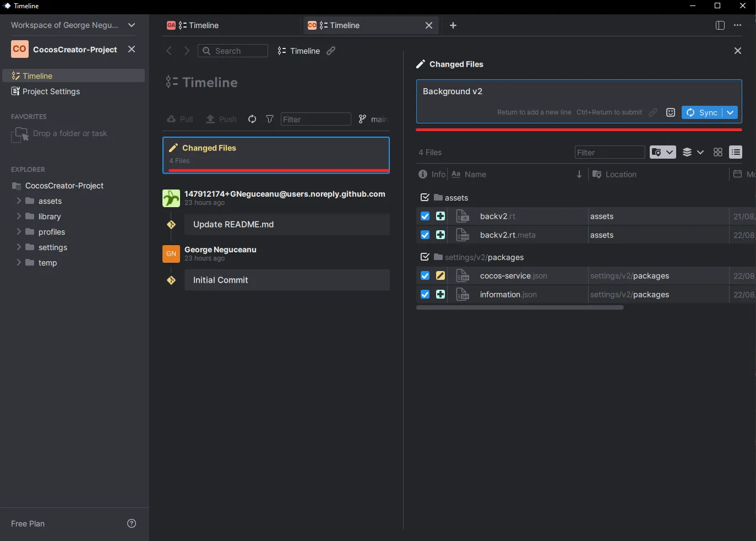This screenshot has width=756, height=541.
Task: Uncheck the assets folder group checkbox
Action: (x=425, y=197)
